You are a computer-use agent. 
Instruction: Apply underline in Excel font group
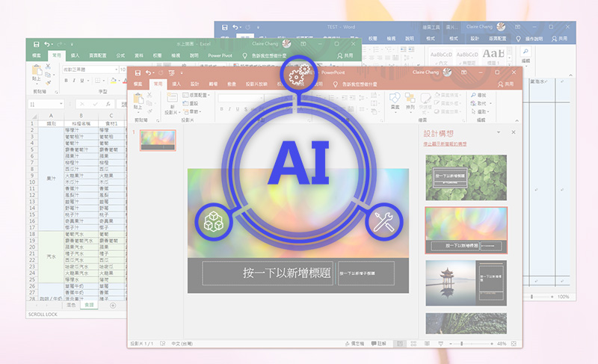click(x=82, y=81)
